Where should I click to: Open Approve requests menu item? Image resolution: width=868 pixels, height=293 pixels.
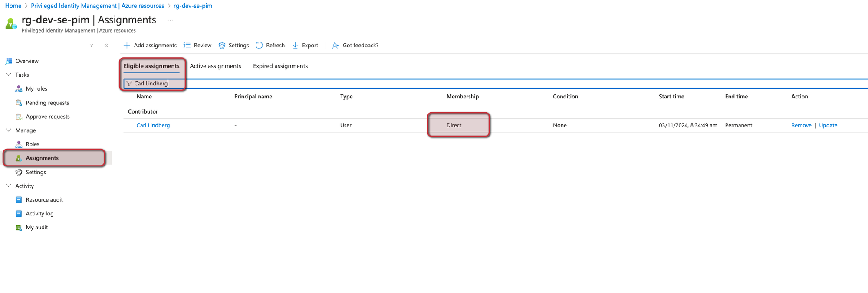48,117
